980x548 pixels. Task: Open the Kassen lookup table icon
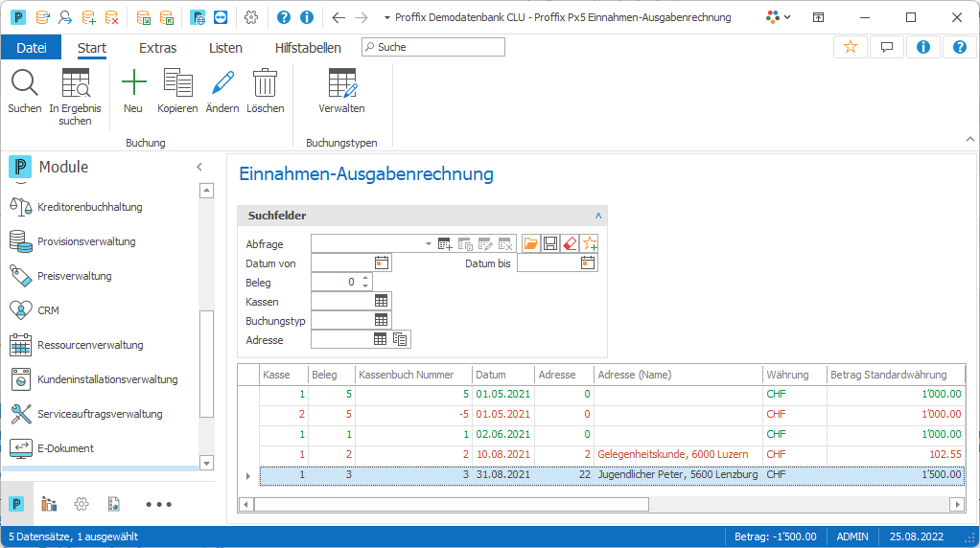381,301
